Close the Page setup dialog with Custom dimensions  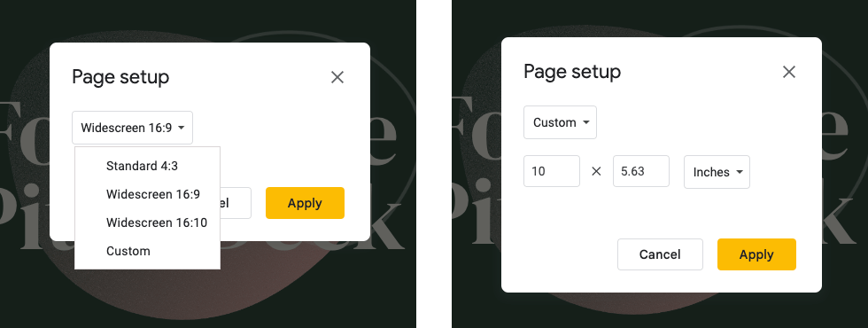point(789,72)
